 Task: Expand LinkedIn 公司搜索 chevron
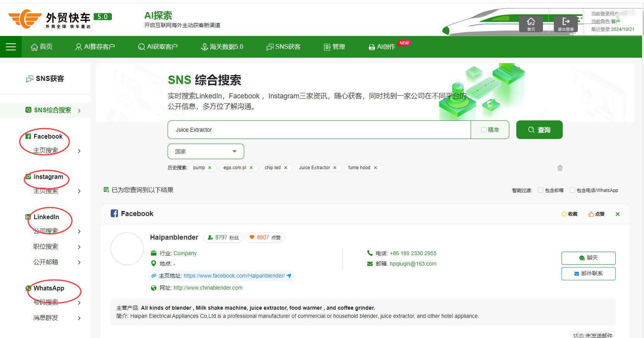79,232
